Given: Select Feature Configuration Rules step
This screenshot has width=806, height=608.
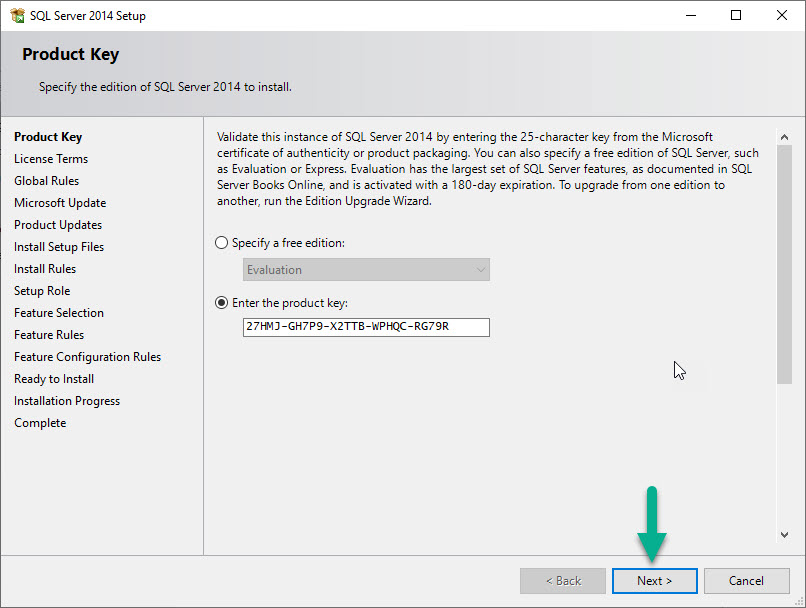Looking at the screenshot, I should 87,357.
